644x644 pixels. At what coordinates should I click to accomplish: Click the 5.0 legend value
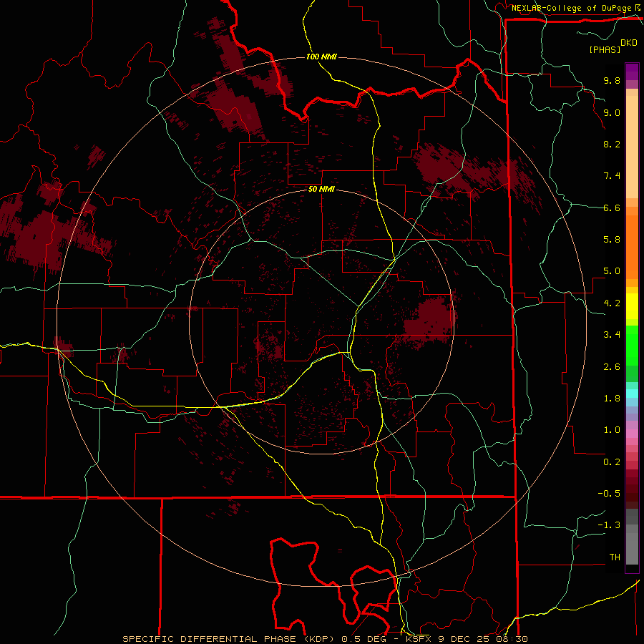(612, 271)
